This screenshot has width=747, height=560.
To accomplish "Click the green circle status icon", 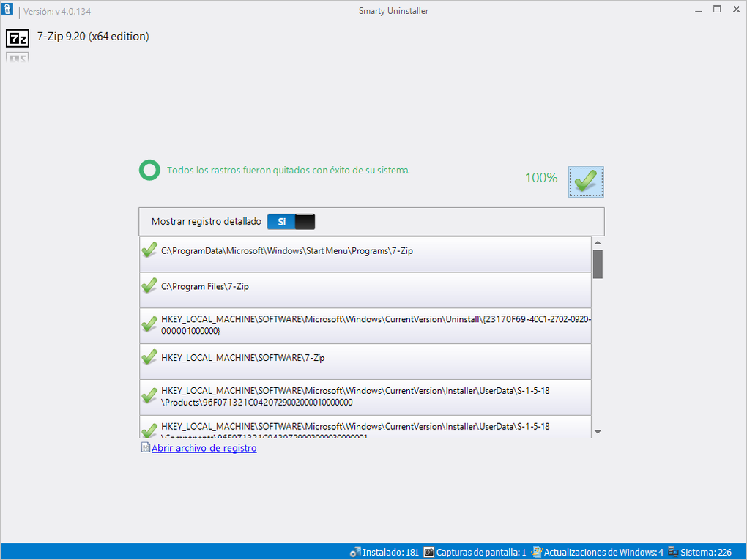I will (149, 170).
